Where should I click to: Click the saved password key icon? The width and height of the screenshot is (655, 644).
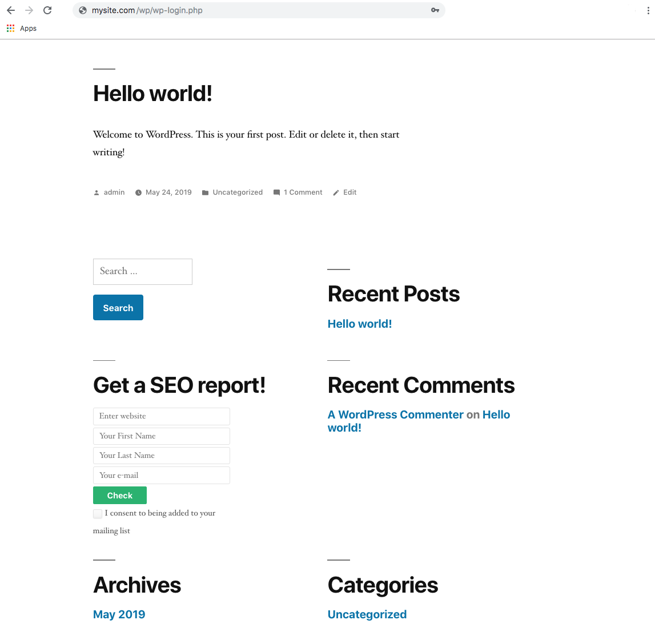(x=435, y=10)
